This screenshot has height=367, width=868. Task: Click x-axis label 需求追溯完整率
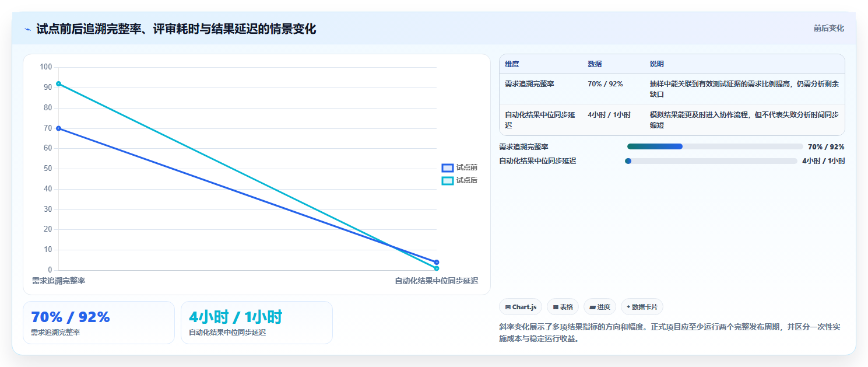[x=58, y=281]
